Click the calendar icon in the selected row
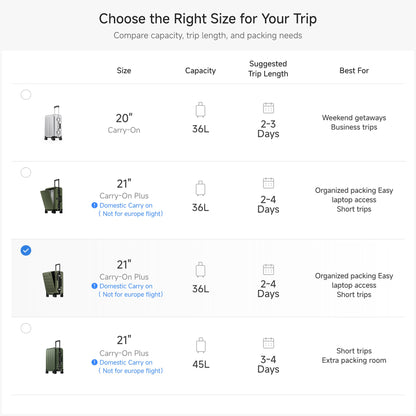The image size is (416, 416). [x=268, y=269]
